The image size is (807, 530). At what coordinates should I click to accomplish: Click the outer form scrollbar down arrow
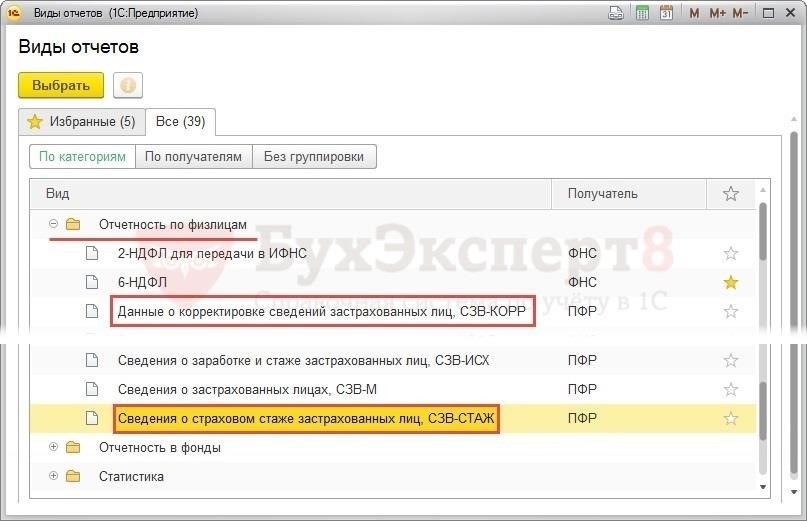point(794,492)
